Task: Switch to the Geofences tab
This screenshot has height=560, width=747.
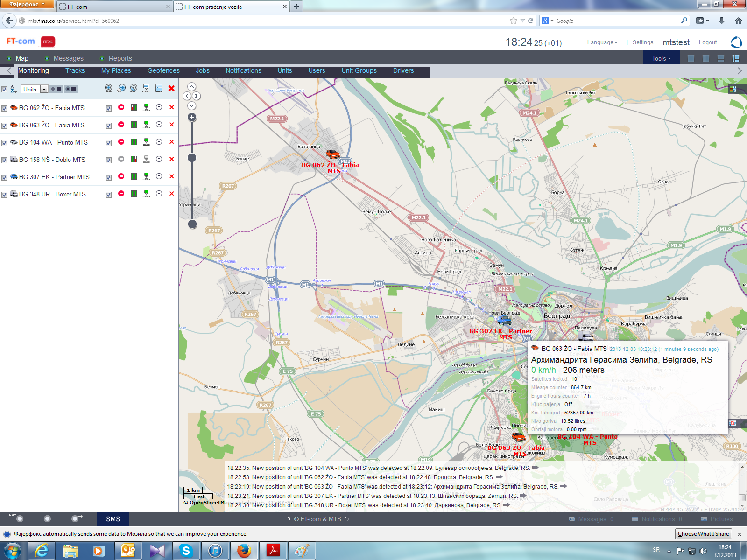Action: click(x=163, y=71)
